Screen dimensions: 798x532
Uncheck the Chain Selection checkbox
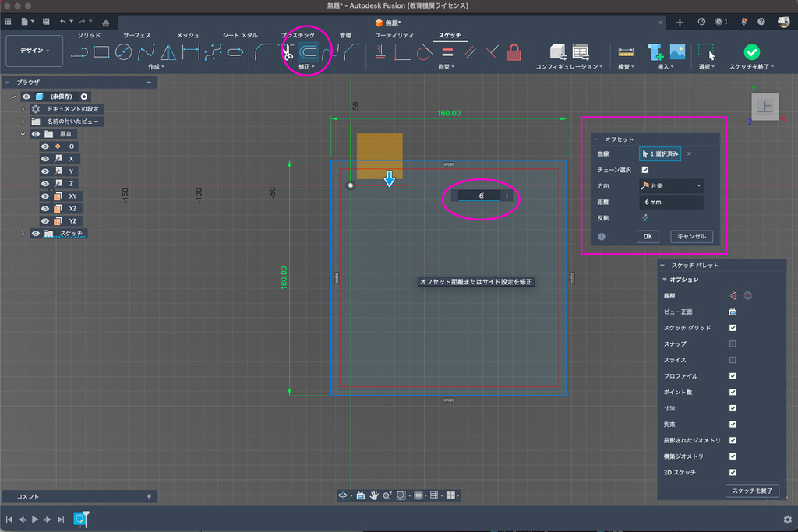coord(645,170)
